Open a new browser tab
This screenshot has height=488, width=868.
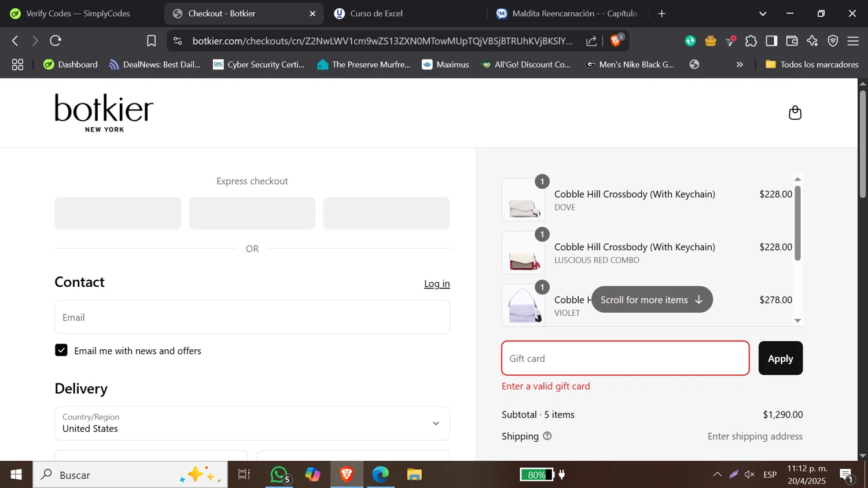[662, 13]
